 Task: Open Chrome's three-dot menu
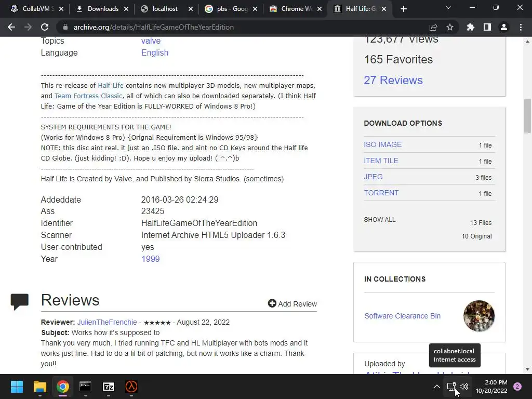pos(521,27)
